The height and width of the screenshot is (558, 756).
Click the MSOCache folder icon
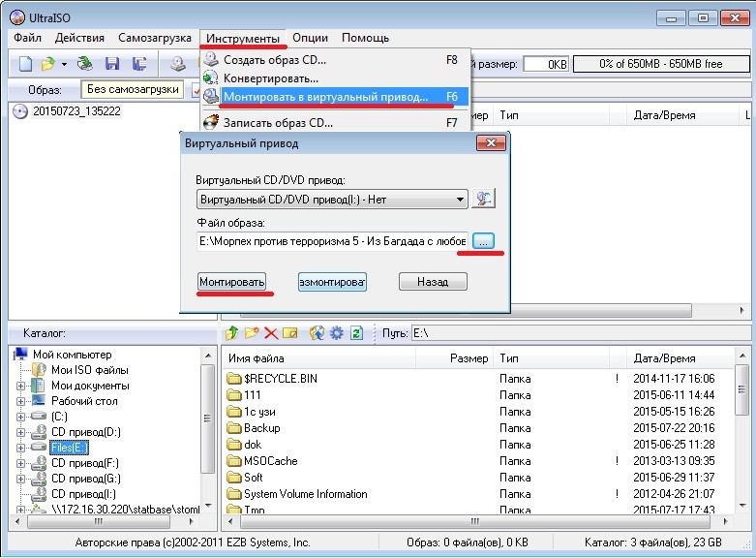(x=234, y=461)
